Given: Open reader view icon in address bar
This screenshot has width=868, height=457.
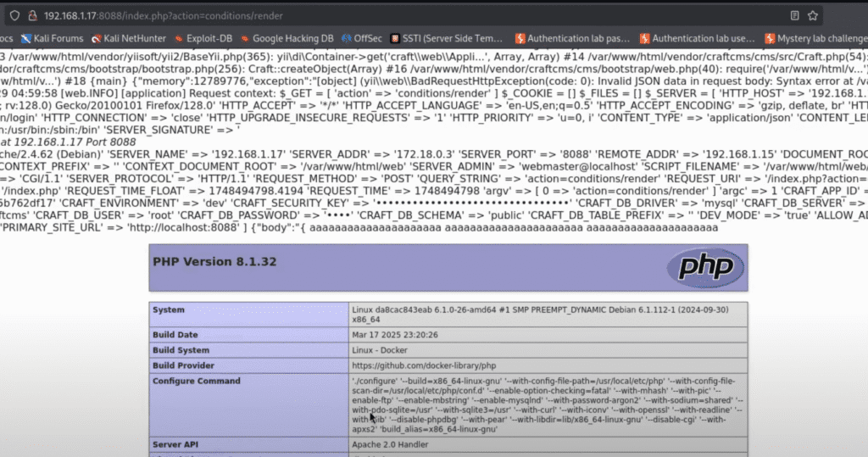Looking at the screenshot, I should pos(794,15).
